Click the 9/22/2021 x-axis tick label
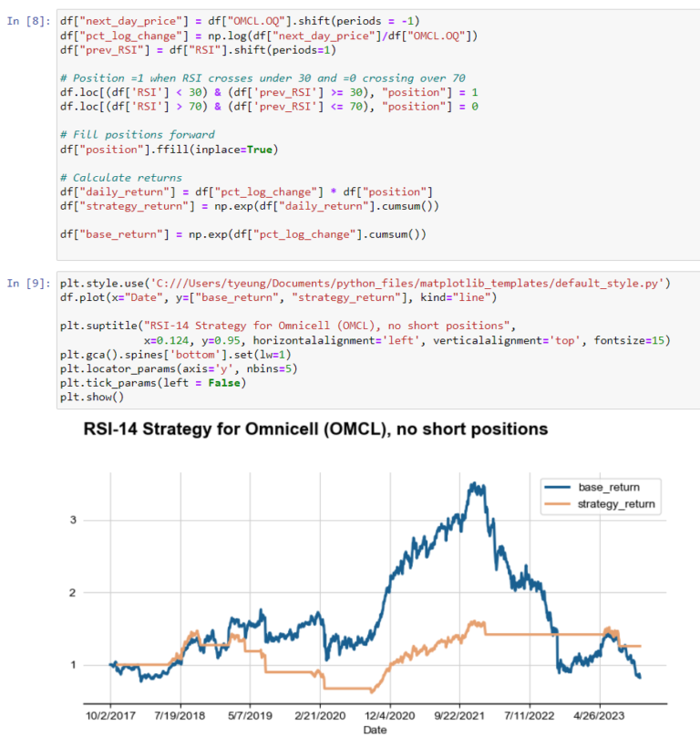Viewport: 700px width, 746px height. coord(459,716)
